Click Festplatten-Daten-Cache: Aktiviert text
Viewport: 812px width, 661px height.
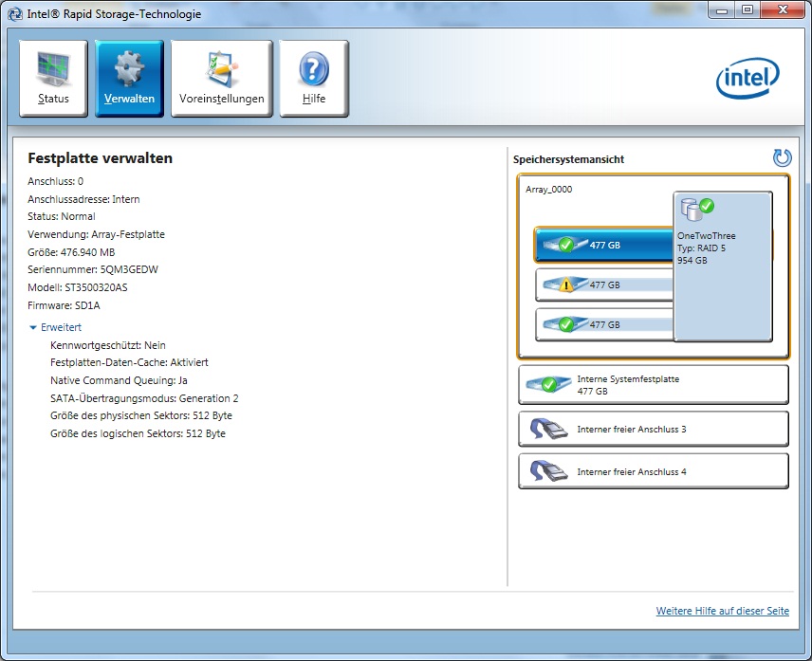(129, 362)
